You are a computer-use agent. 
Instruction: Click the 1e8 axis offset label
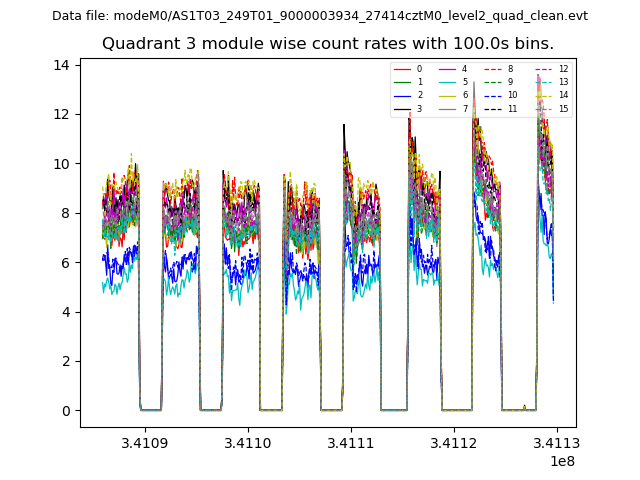pos(561,461)
